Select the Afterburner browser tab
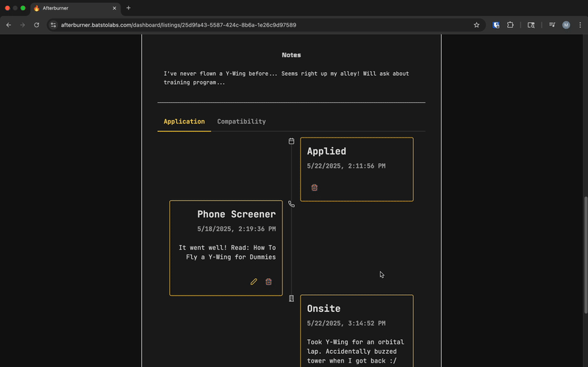The height and width of the screenshot is (367, 588). tap(75, 8)
